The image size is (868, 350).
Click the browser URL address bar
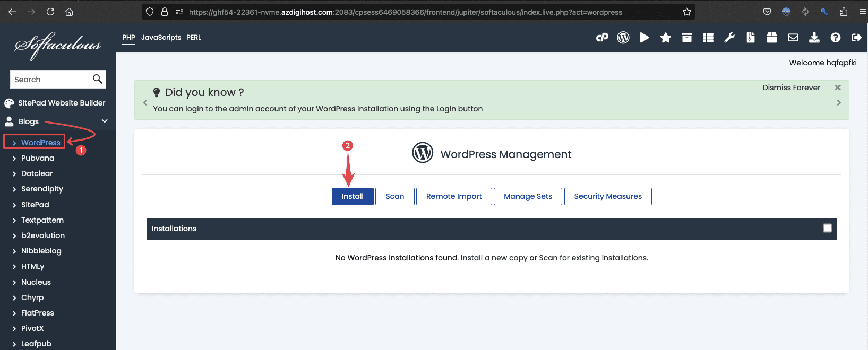tap(405, 12)
